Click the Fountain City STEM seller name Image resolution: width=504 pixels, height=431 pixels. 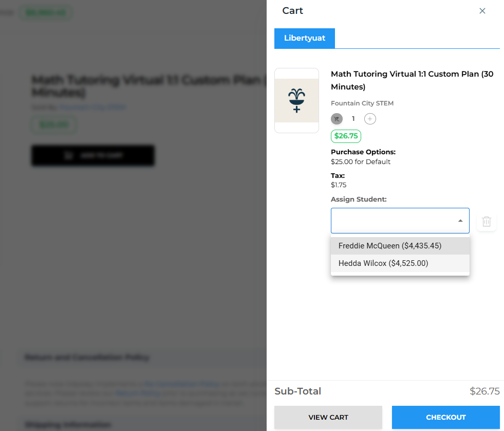362,103
